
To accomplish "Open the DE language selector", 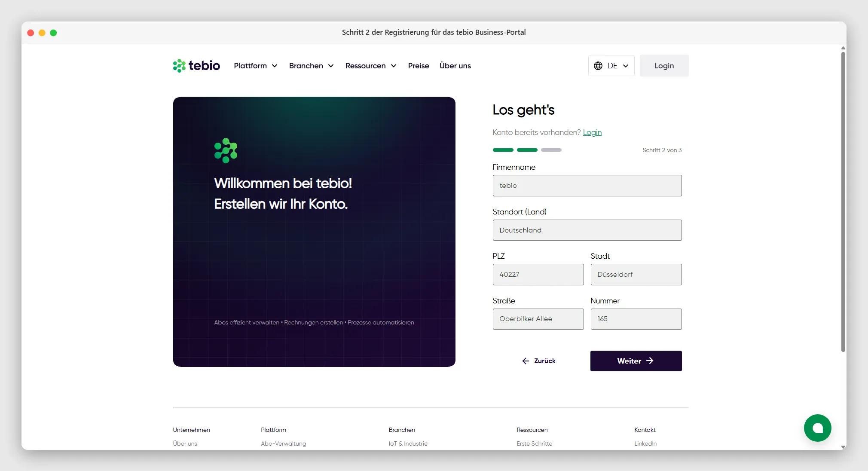I will [x=611, y=66].
